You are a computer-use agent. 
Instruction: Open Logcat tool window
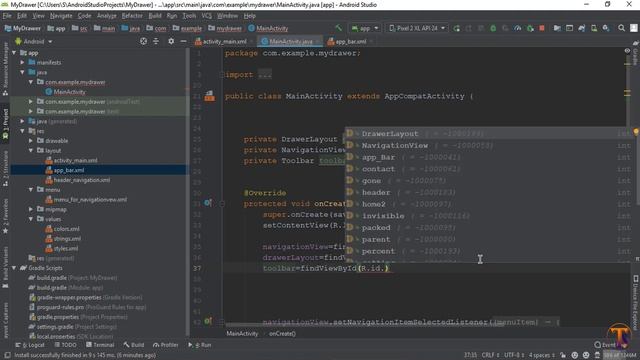pos(30,345)
